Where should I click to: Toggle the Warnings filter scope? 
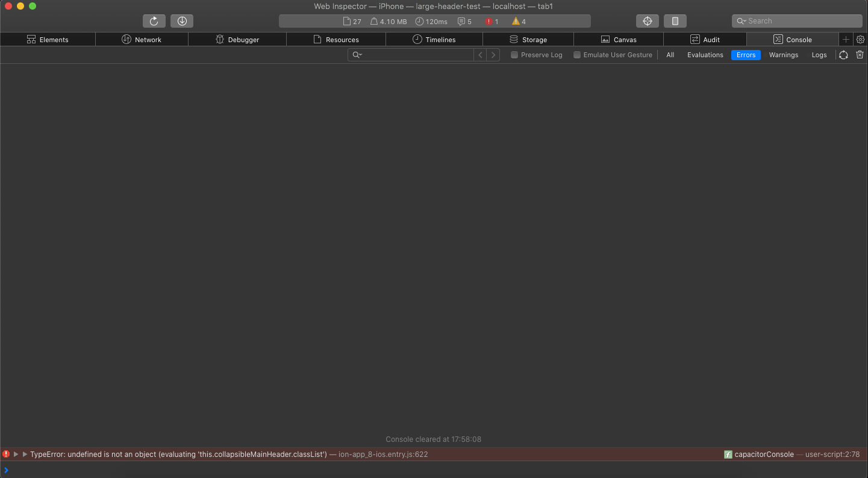coord(783,55)
